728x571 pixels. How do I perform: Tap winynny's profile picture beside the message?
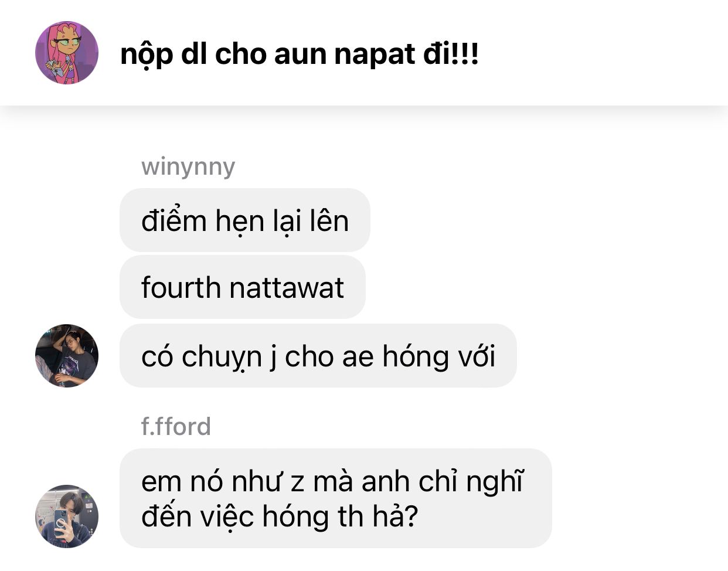67,356
